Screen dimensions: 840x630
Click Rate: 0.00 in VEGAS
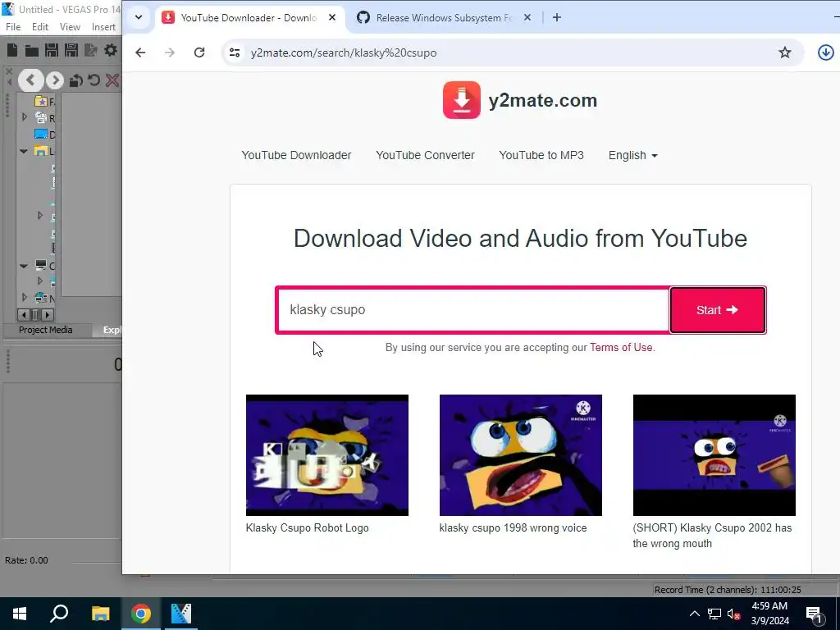(x=26, y=560)
